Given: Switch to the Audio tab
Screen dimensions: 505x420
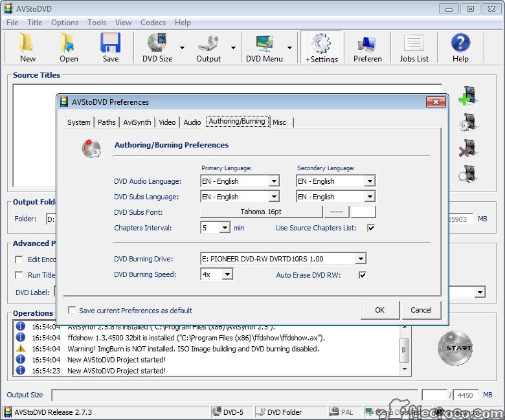Looking at the screenshot, I should tap(192, 122).
